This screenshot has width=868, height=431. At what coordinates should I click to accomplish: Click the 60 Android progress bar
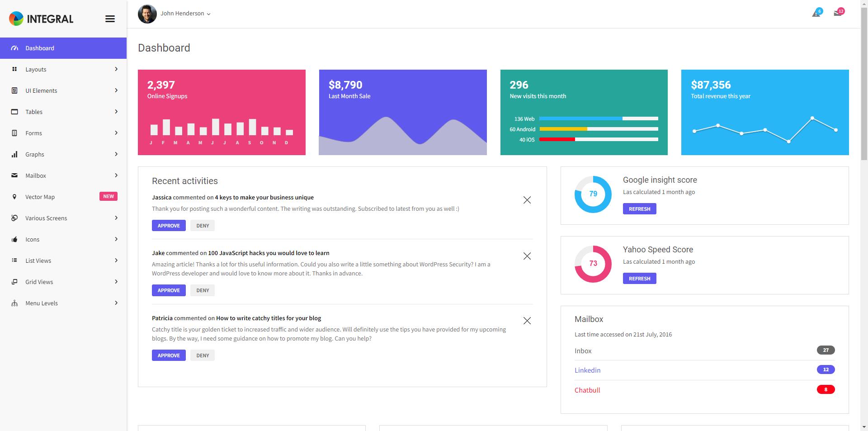pos(599,129)
